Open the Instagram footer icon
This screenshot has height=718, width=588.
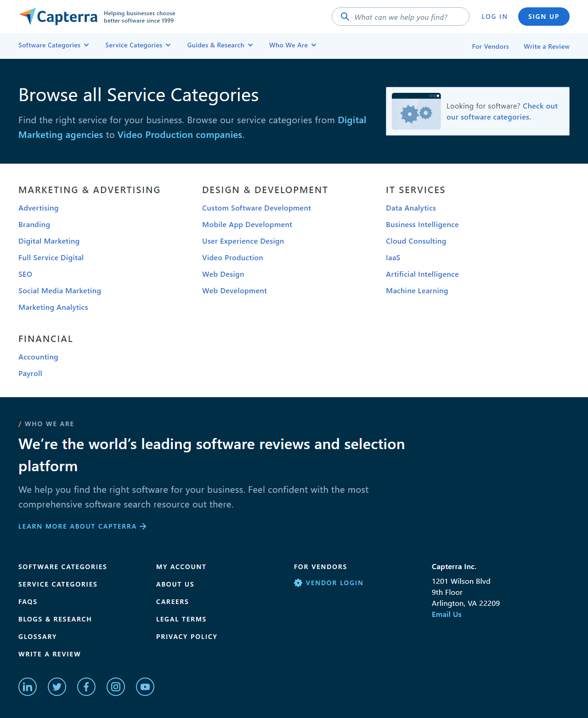click(x=116, y=687)
